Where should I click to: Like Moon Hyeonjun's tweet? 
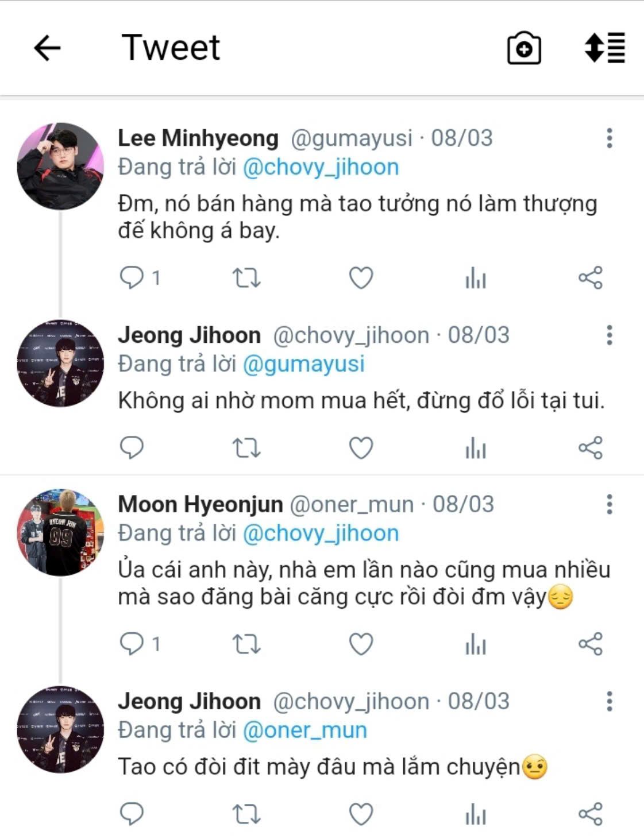coord(361,644)
